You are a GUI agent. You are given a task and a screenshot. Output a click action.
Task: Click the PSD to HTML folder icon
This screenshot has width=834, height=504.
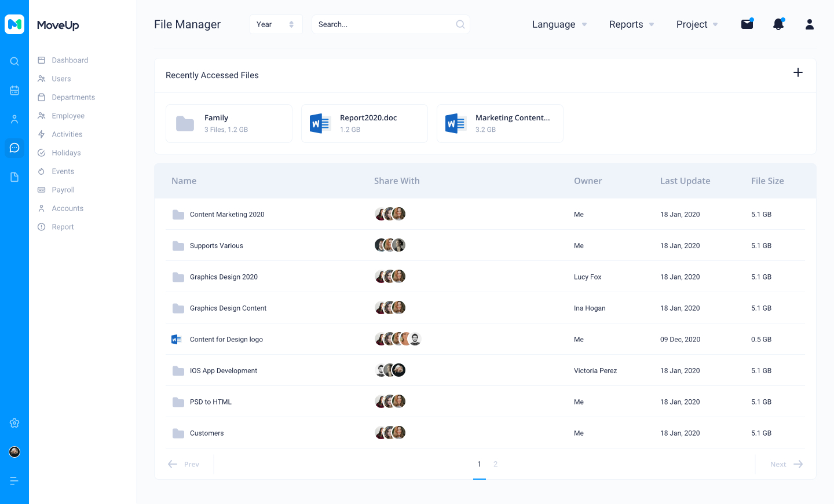click(x=178, y=402)
